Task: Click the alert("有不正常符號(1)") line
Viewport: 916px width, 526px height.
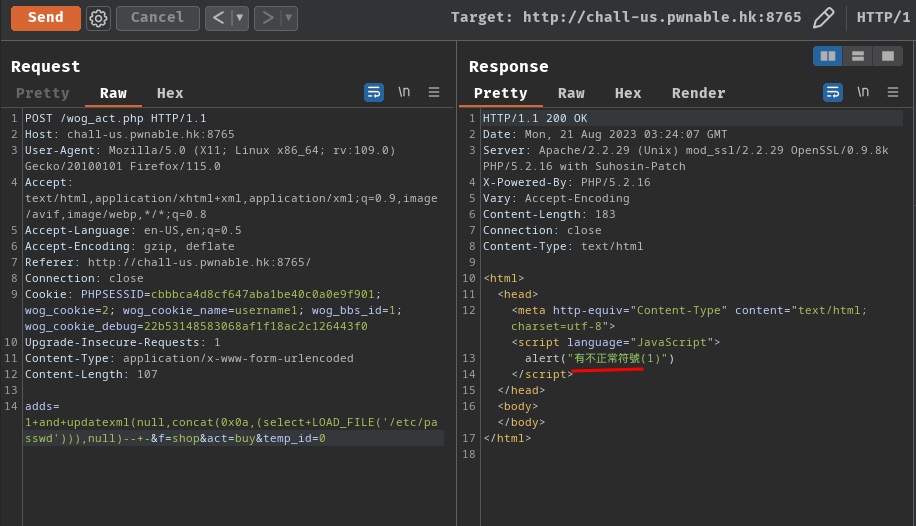Action: [x=599, y=358]
